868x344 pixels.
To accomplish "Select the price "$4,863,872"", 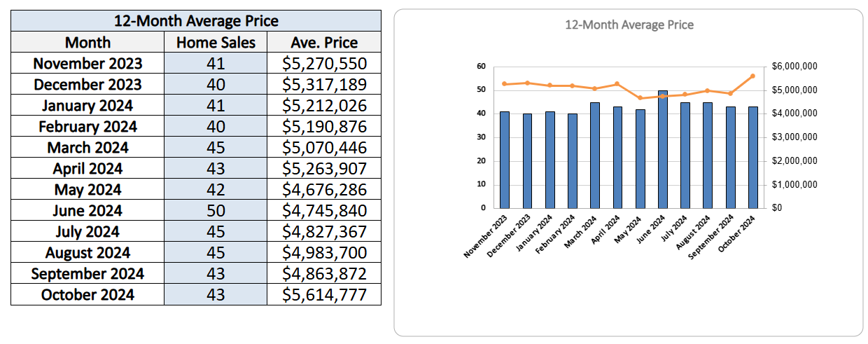I will (x=324, y=273).
